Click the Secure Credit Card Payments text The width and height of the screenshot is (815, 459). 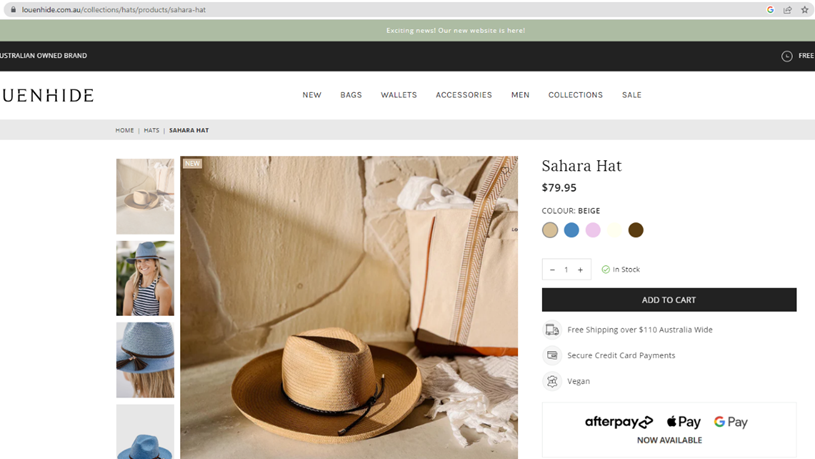pos(621,355)
